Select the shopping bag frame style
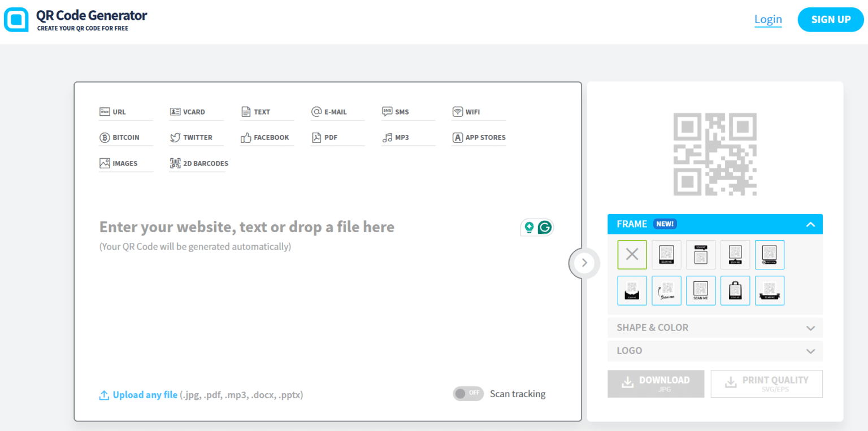 point(735,290)
